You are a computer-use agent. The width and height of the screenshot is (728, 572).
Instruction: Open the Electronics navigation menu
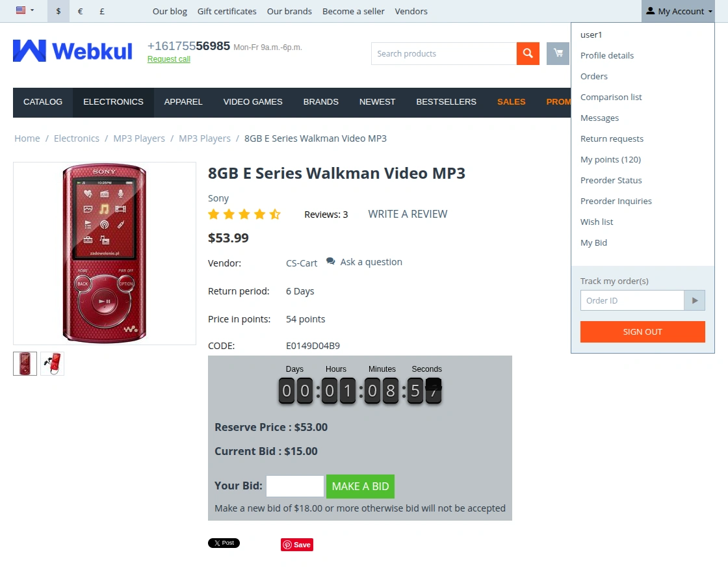pyautogui.click(x=113, y=102)
